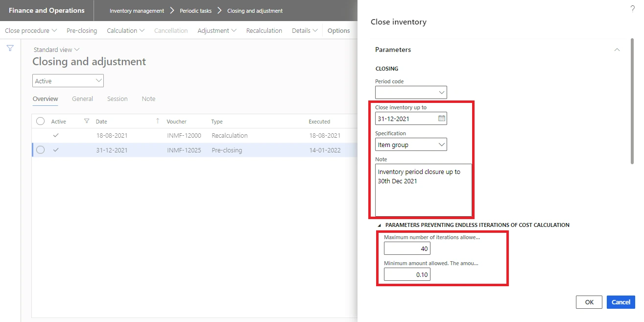Switch to the Note tab
Screen dimensions: 644x322
[x=148, y=99]
